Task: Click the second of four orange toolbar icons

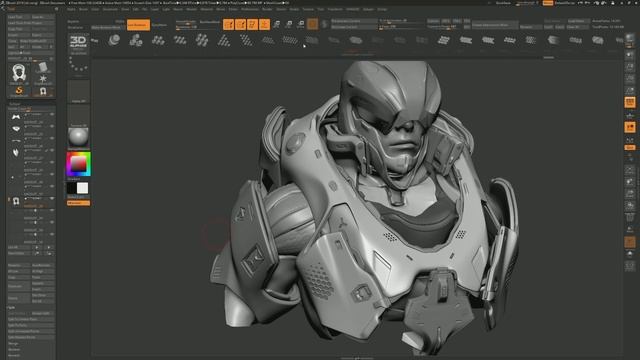Action: coord(240,24)
